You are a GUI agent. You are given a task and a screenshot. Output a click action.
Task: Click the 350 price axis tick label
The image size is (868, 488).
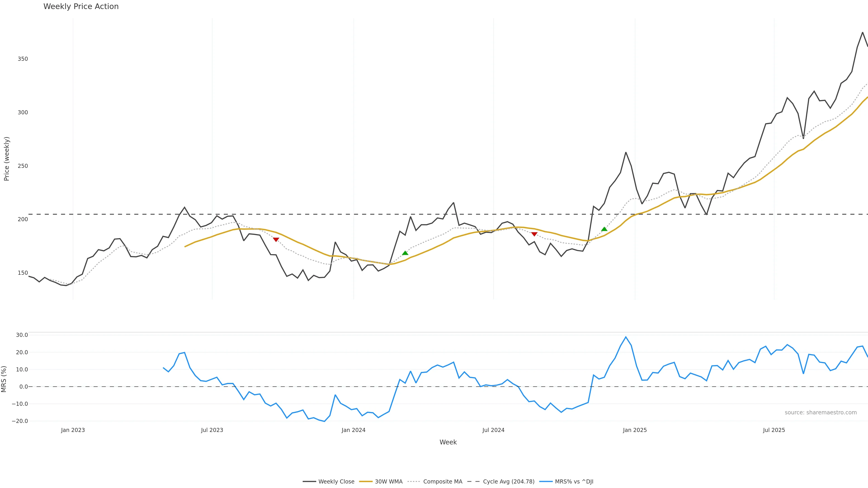[23, 59]
